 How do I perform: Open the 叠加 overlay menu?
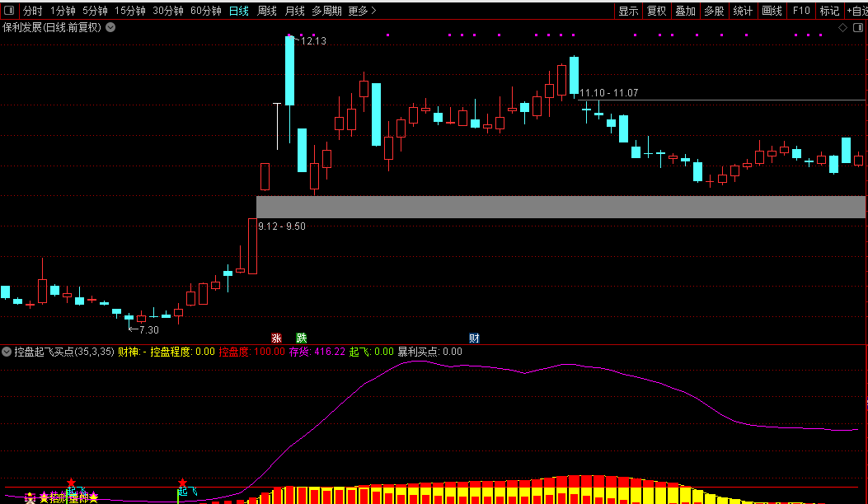pyautogui.click(x=685, y=11)
